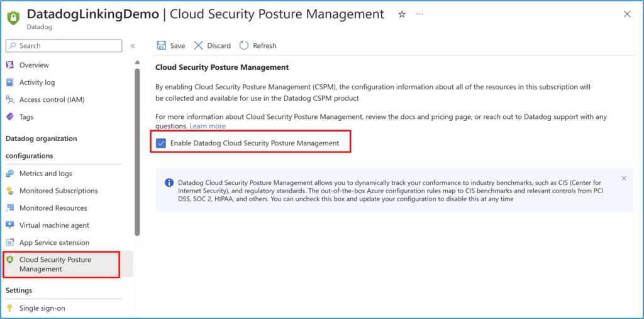This screenshot has height=319, width=644.
Task: Click the Refresh label in toolbar
Action: (265, 46)
